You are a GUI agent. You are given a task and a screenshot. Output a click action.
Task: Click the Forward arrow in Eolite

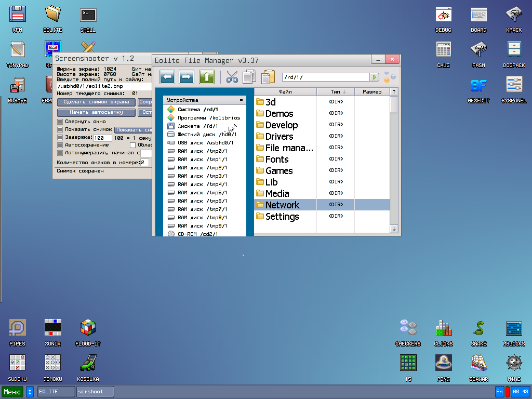coord(187,77)
